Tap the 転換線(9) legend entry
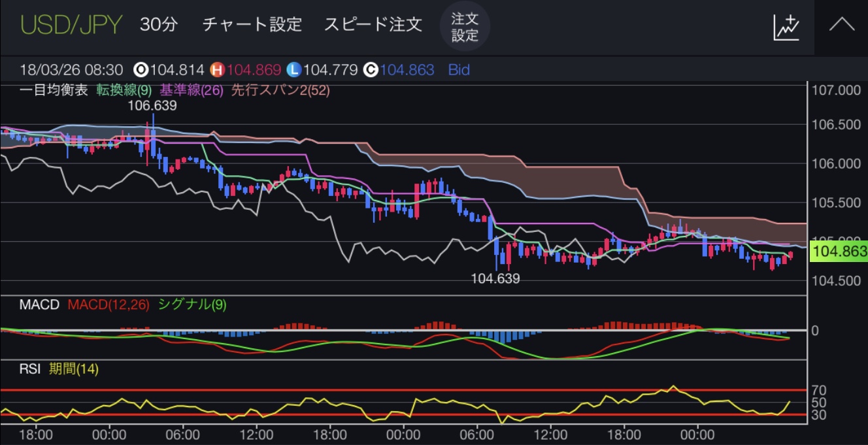868x445 pixels. (124, 91)
